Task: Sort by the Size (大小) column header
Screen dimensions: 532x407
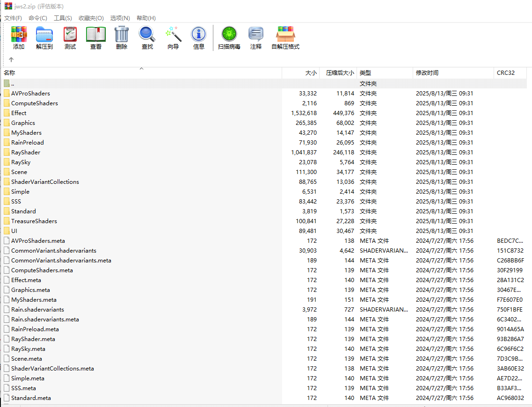Action: point(311,73)
